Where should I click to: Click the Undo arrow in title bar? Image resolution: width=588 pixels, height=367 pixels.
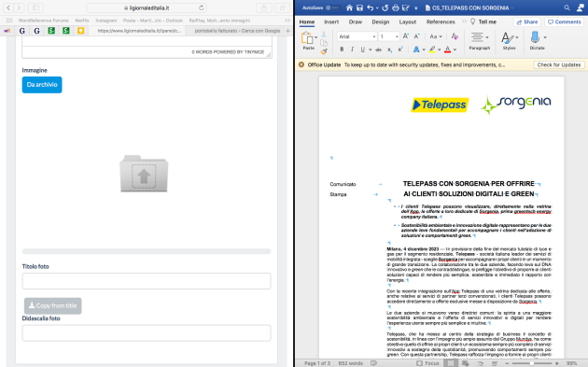[x=371, y=7]
